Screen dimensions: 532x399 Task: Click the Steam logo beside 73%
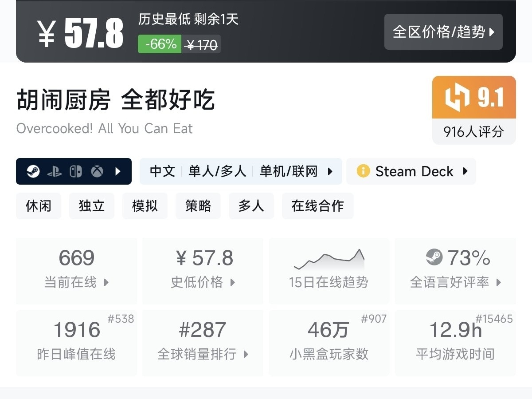pos(434,257)
